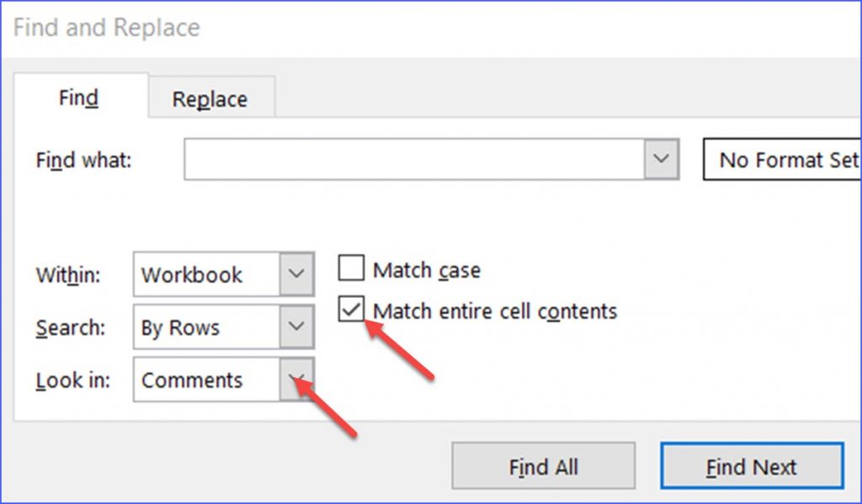The height and width of the screenshot is (504, 862).
Task: Expand the Comments selection list
Action: tap(295, 379)
